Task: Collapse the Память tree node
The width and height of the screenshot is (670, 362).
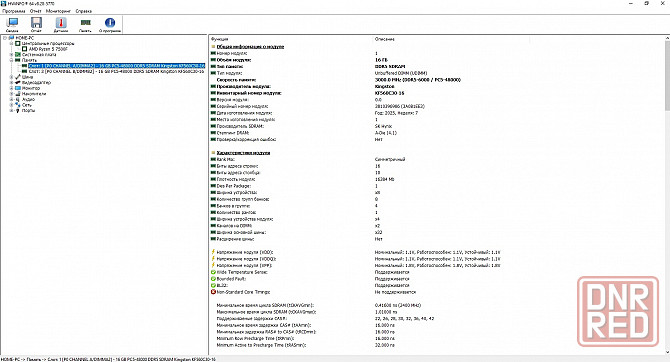Action: coord(12,60)
